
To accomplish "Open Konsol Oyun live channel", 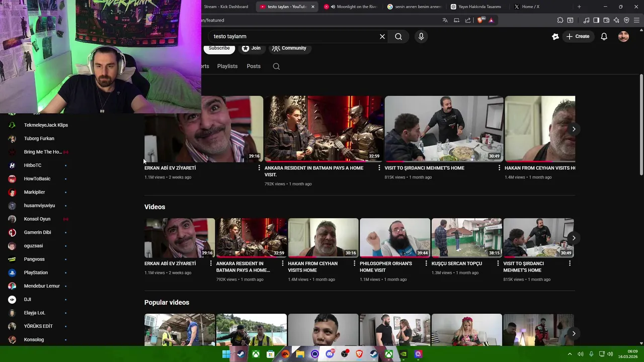I will pos(37,219).
